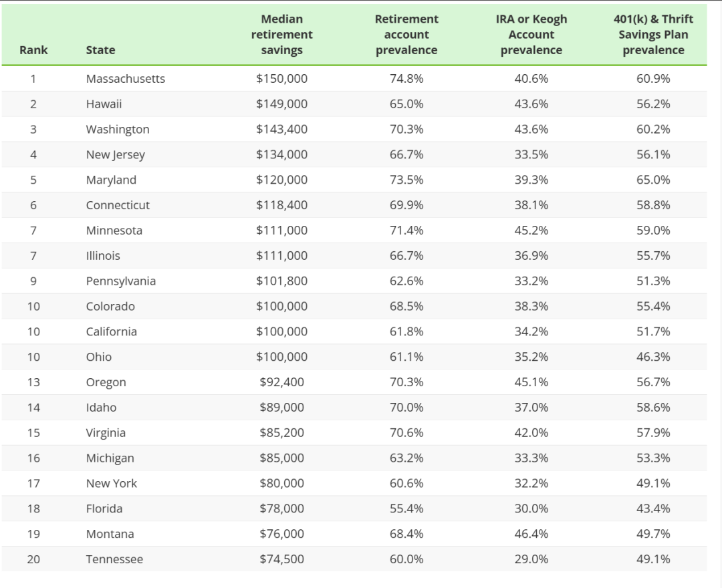
Task: Click the Median retirement savings header
Action: click(281, 35)
